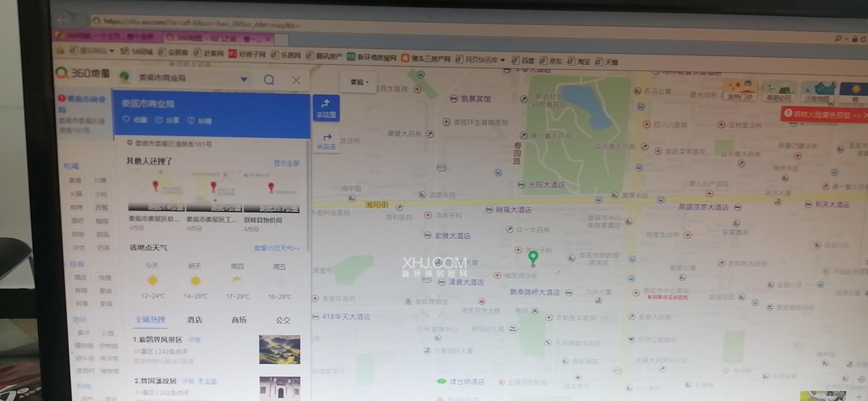Screen dimensions: 868x401
Task: Click the 维也纳酒店 map label
Action: pyautogui.click(x=467, y=382)
